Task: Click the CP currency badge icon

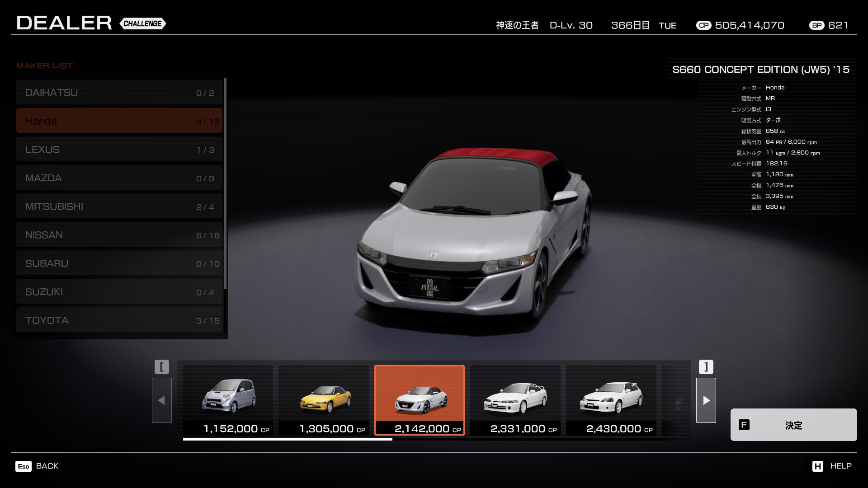Action: [x=703, y=26]
